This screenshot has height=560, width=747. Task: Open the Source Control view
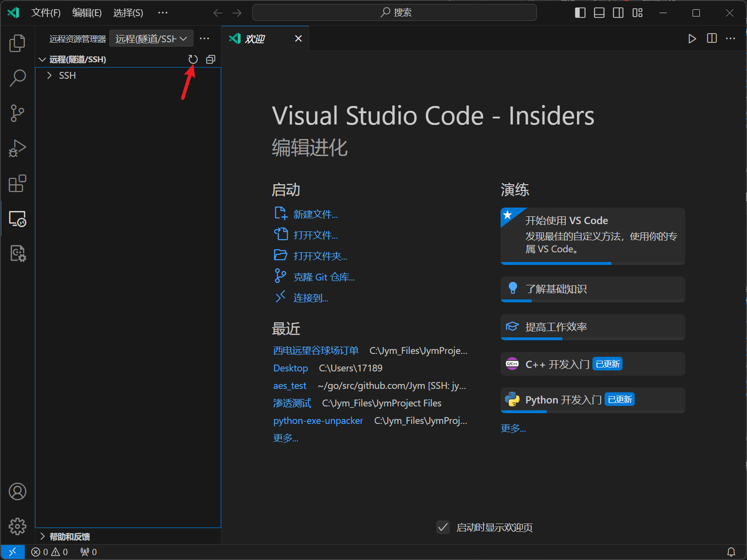coord(17,113)
